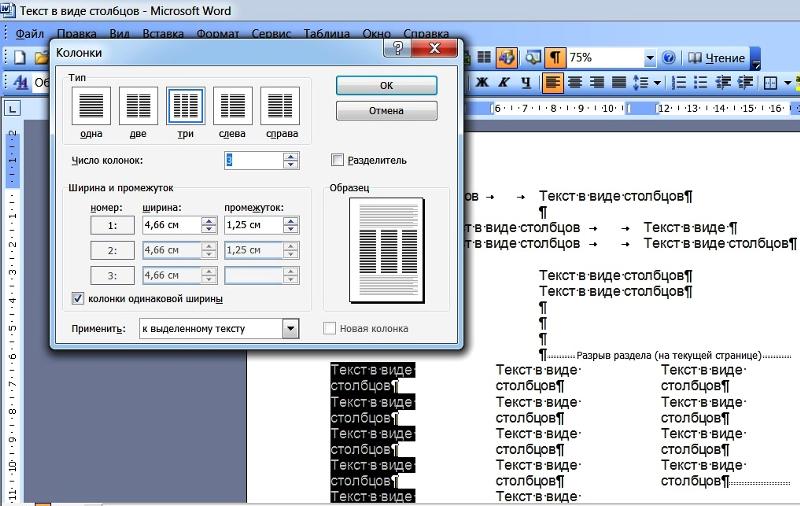Open the Применить dropdown list
The height and width of the screenshot is (506, 800).
(x=290, y=328)
